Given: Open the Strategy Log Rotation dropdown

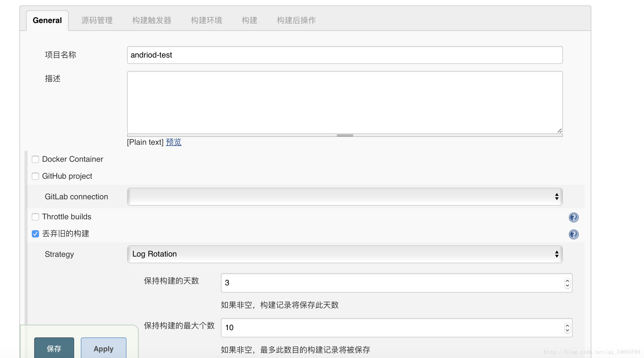Looking at the screenshot, I should [345, 254].
